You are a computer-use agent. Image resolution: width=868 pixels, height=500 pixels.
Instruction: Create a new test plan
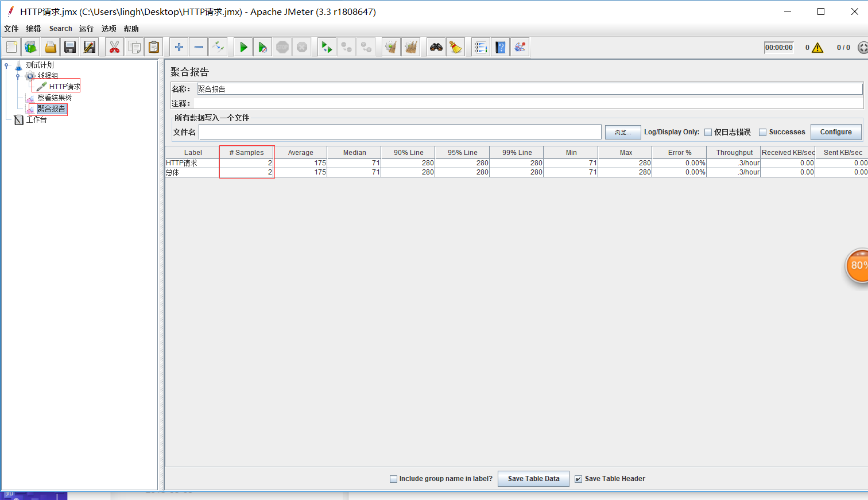point(11,47)
